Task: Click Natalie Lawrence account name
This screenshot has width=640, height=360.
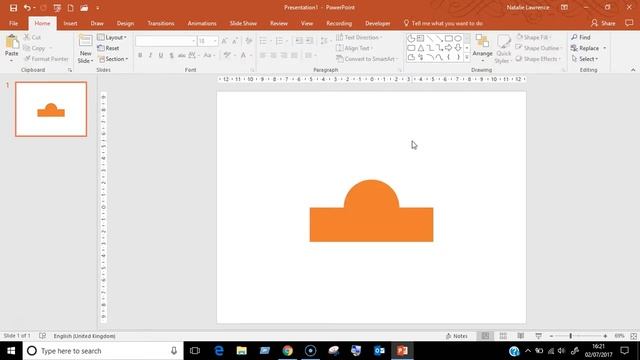Action: tap(528, 7)
